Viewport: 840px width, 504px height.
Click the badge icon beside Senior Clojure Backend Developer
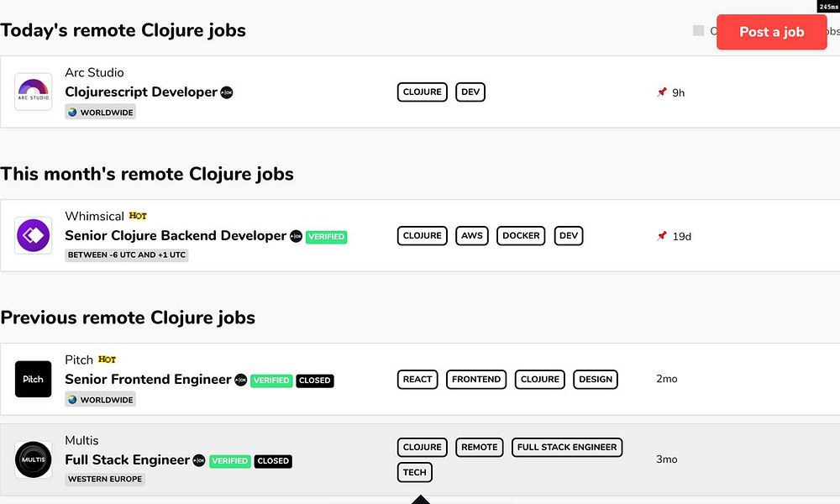click(x=296, y=236)
